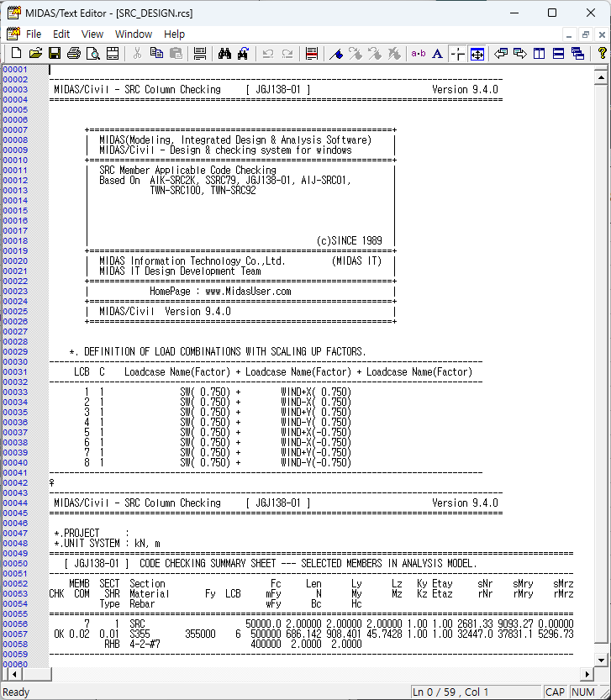Click the '*.UNIT SYSTEM : kN, m' line
Viewport: 611px width, 700px height.
[x=108, y=544]
